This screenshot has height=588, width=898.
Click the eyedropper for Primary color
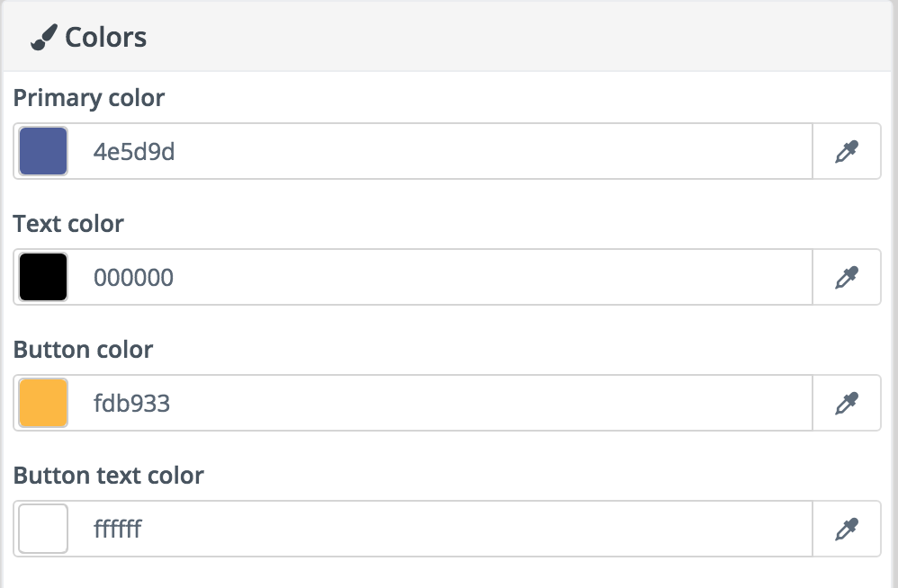847,152
